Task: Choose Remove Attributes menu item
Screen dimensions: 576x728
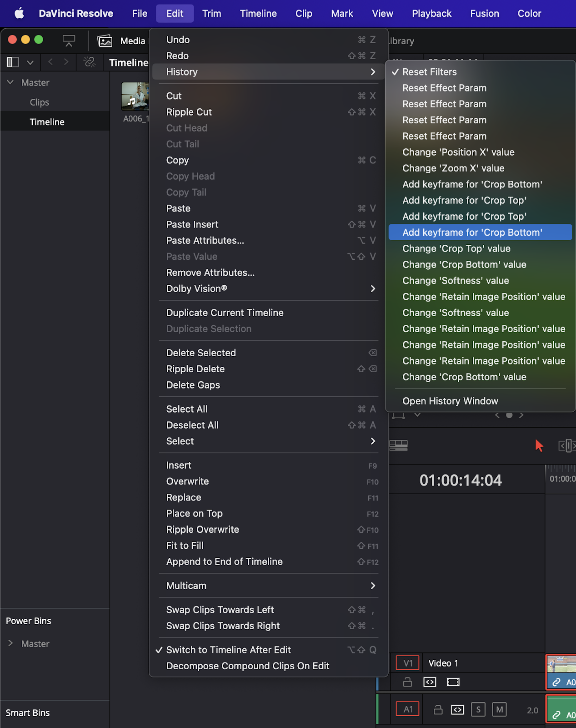Action: click(269, 273)
